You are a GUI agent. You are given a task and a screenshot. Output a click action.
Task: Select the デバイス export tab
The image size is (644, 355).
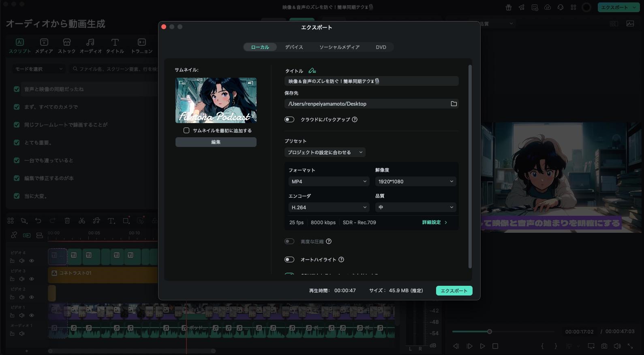click(x=294, y=47)
